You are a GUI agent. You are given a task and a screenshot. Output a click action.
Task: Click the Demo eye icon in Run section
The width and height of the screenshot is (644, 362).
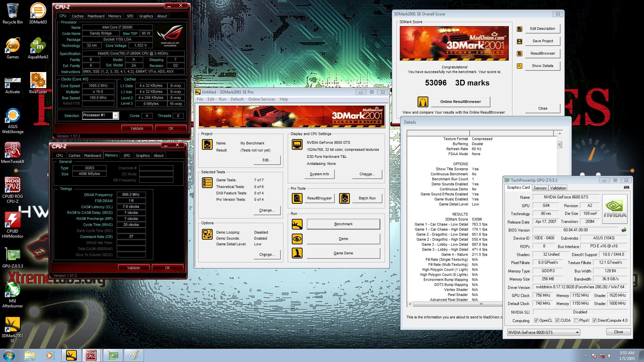(x=297, y=239)
